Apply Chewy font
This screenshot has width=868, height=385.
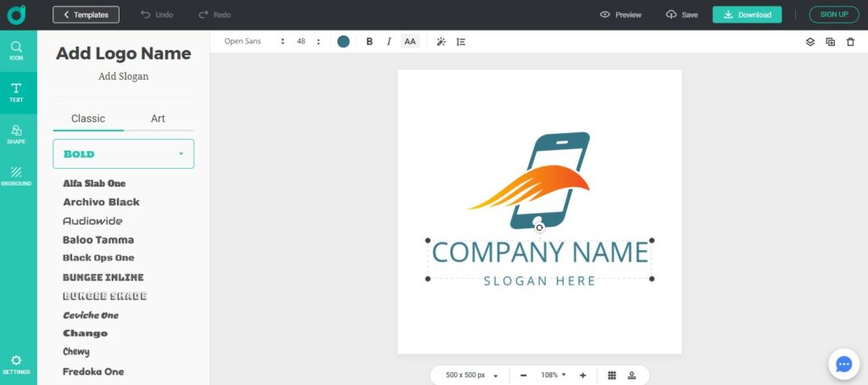(75, 352)
